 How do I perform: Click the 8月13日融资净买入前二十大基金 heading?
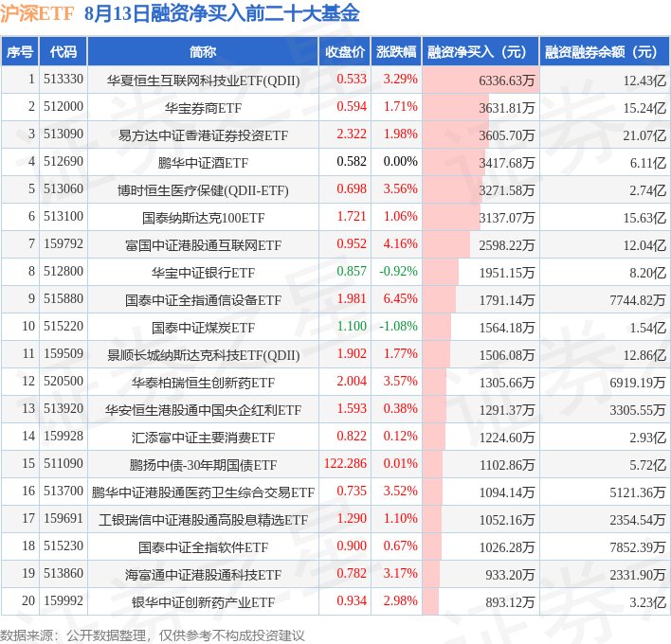(222, 13)
